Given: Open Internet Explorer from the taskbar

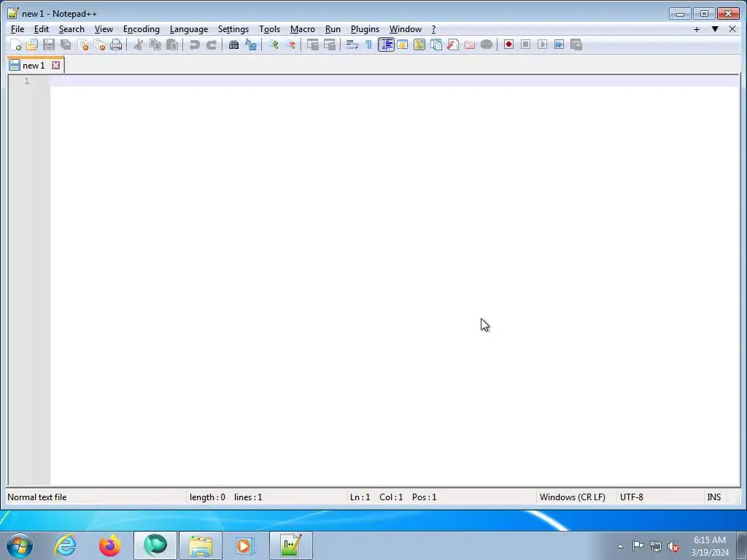Looking at the screenshot, I should point(65,545).
